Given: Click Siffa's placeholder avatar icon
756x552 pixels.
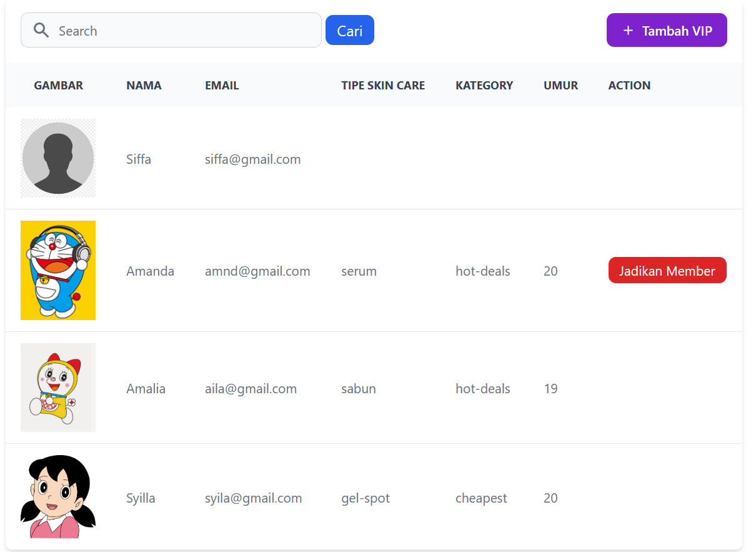Looking at the screenshot, I should [58, 158].
